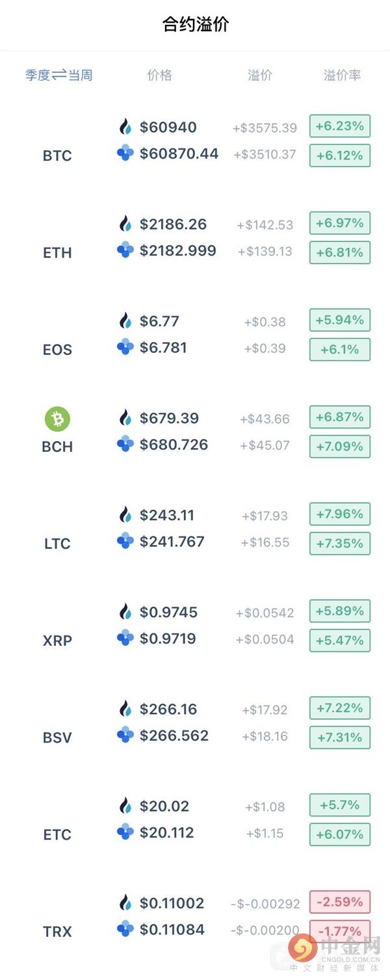This screenshot has width=390, height=980.
Task: Click the Huobi flame icon beside $243.11
Action: (x=125, y=515)
